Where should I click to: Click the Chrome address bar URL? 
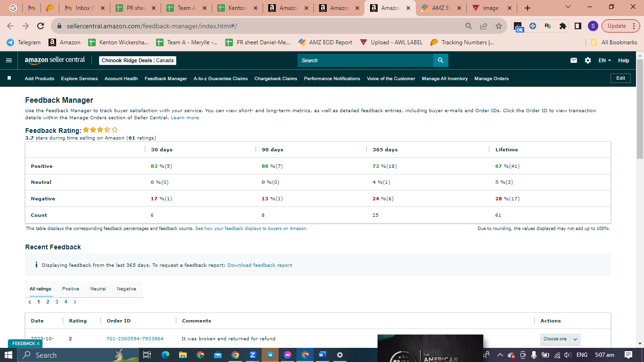[x=152, y=26]
